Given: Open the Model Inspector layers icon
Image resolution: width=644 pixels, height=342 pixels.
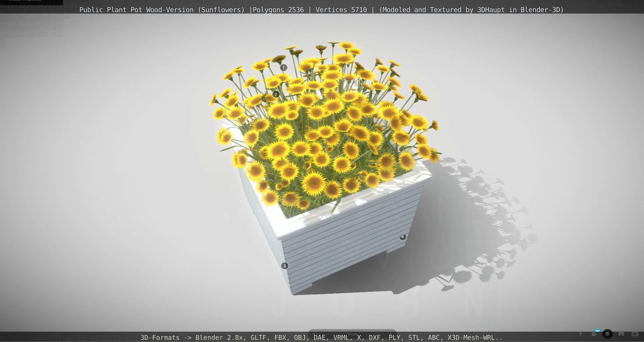Looking at the screenshot, I should pyautogui.click(x=607, y=334).
